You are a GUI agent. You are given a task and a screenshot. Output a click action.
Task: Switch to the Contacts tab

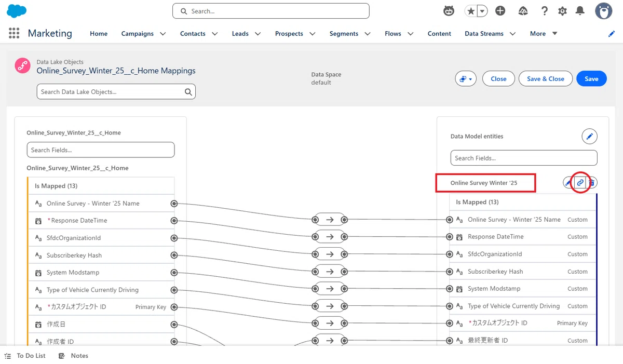click(x=193, y=34)
